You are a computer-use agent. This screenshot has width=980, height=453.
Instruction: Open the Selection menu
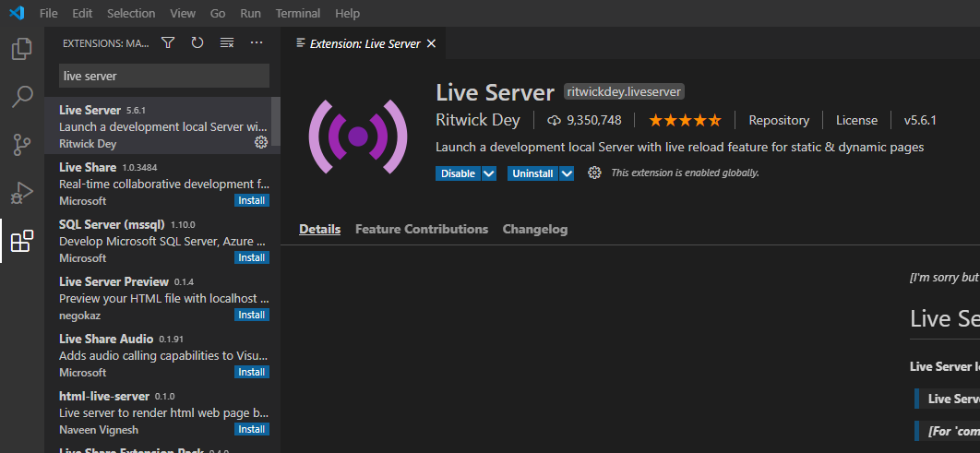tap(131, 13)
